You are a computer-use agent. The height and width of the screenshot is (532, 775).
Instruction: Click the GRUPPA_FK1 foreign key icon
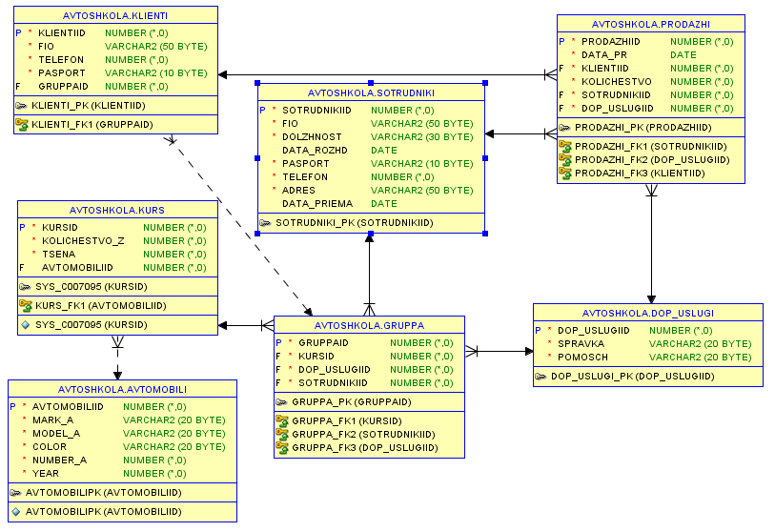pos(282,420)
